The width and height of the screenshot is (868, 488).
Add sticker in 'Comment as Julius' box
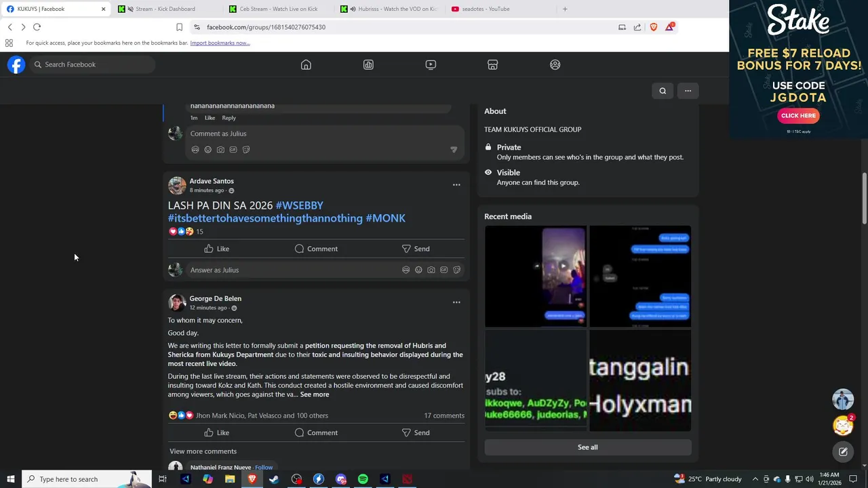pos(246,150)
